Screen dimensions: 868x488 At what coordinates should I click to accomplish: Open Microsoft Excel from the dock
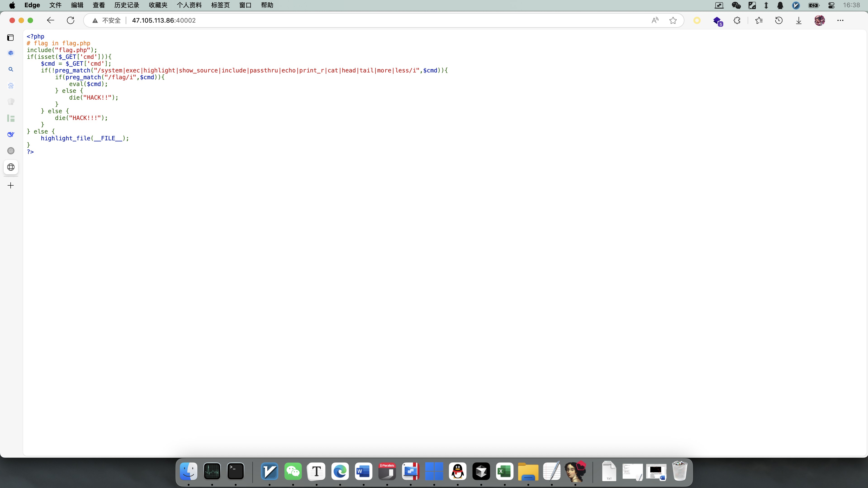pos(504,471)
